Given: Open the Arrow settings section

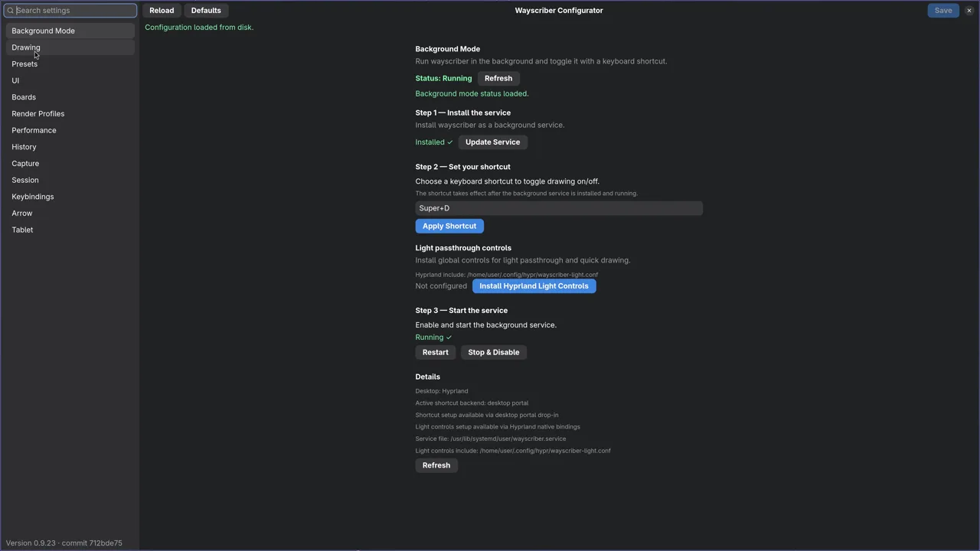Looking at the screenshot, I should tap(70, 214).
